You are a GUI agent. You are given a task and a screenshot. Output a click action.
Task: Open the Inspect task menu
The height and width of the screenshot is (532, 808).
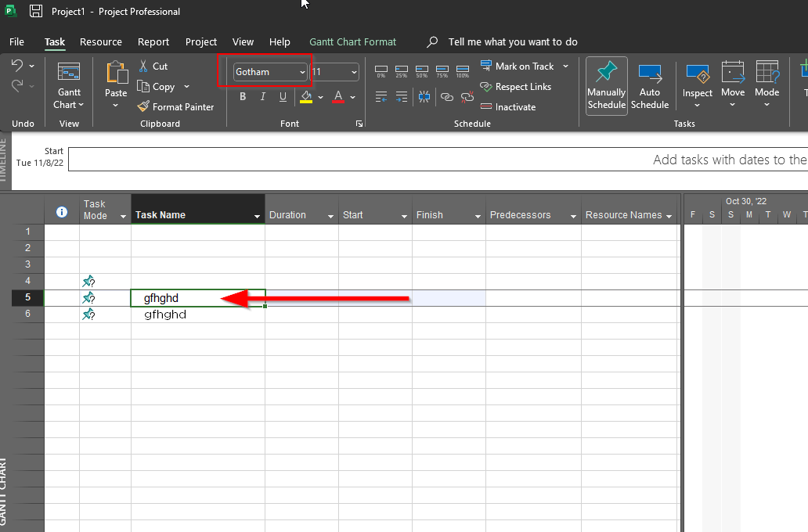tap(697, 85)
